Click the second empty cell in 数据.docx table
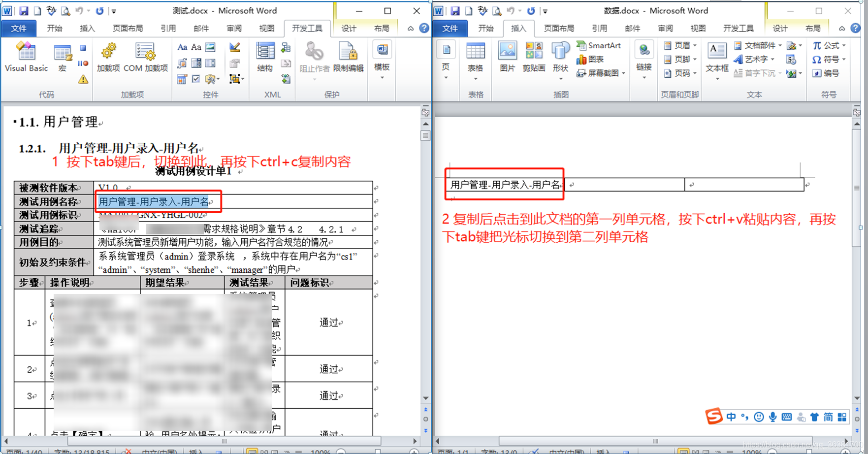The height and width of the screenshot is (454, 868). (x=625, y=185)
